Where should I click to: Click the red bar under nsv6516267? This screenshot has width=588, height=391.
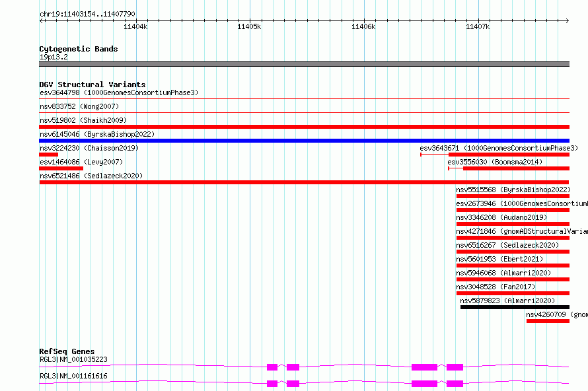pyautogui.click(x=513, y=252)
